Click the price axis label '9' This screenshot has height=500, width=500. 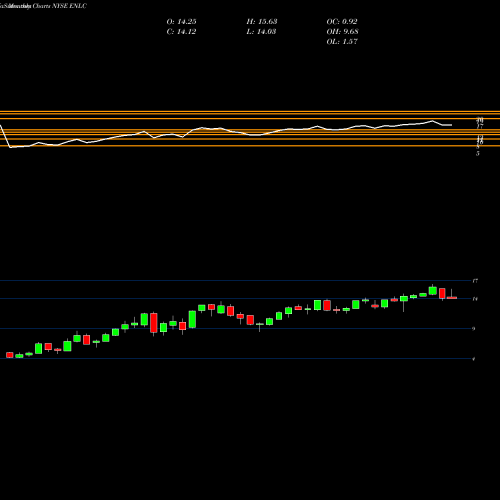point(474,329)
